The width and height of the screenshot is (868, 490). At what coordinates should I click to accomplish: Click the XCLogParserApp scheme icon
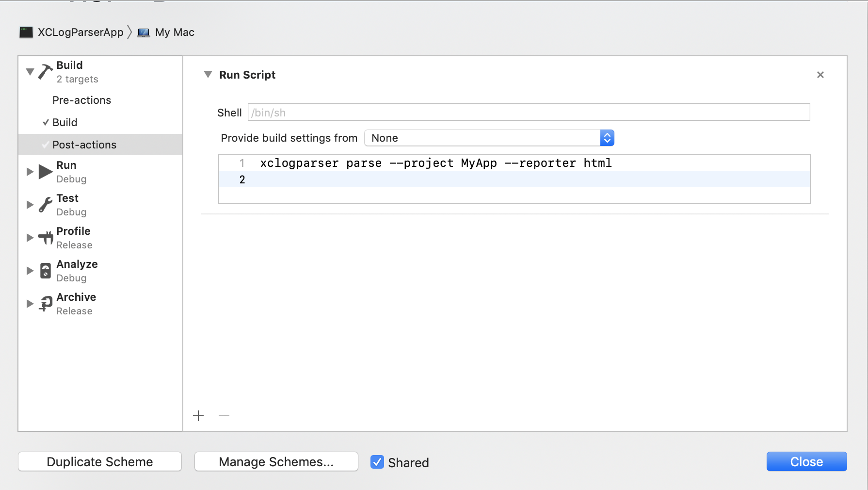pyautogui.click(x=26, y=33)
